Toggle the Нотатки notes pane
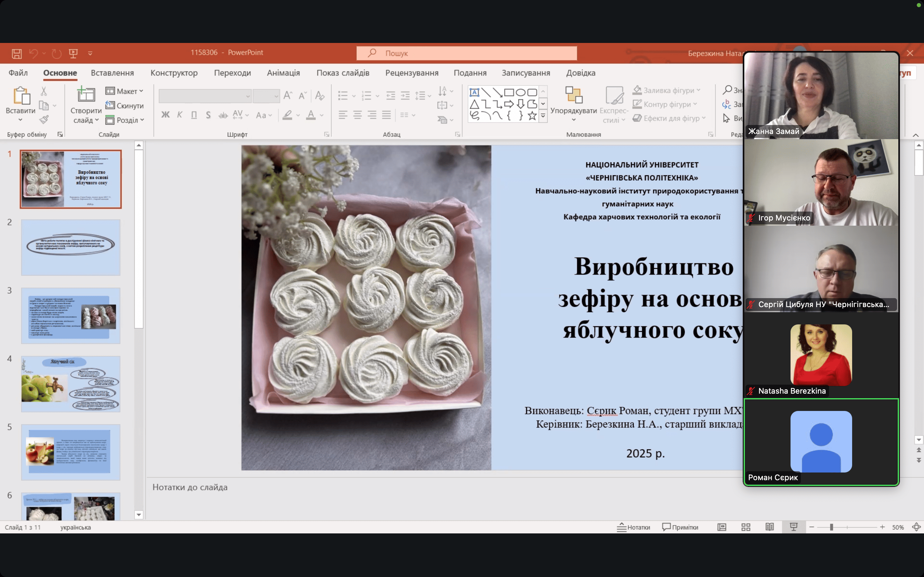 coord(633,527)
